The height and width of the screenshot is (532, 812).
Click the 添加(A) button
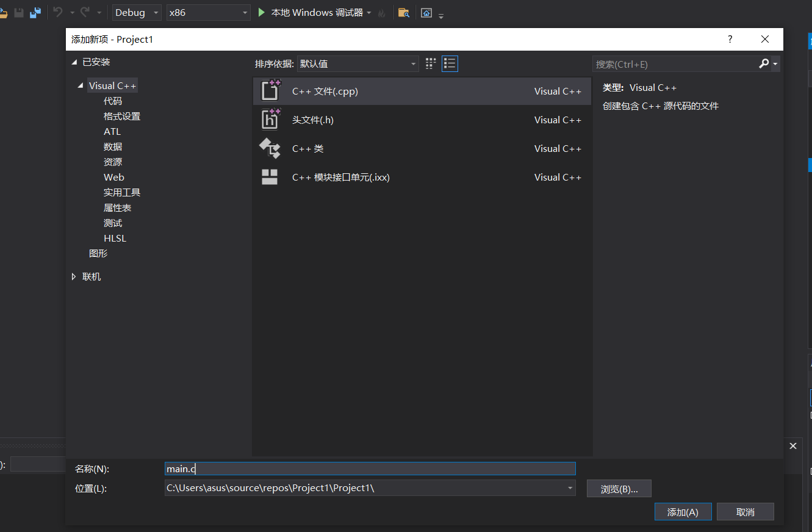[x=683, y=512]
